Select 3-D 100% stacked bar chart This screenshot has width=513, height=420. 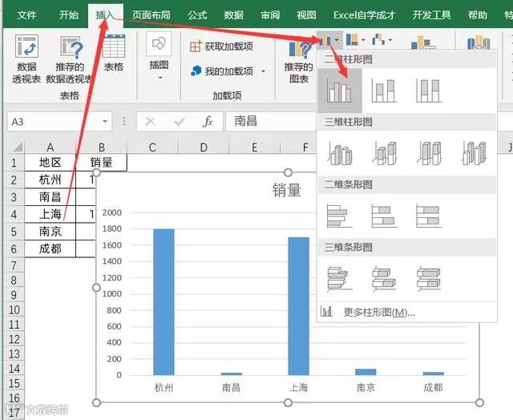click(x=429, y=279)
